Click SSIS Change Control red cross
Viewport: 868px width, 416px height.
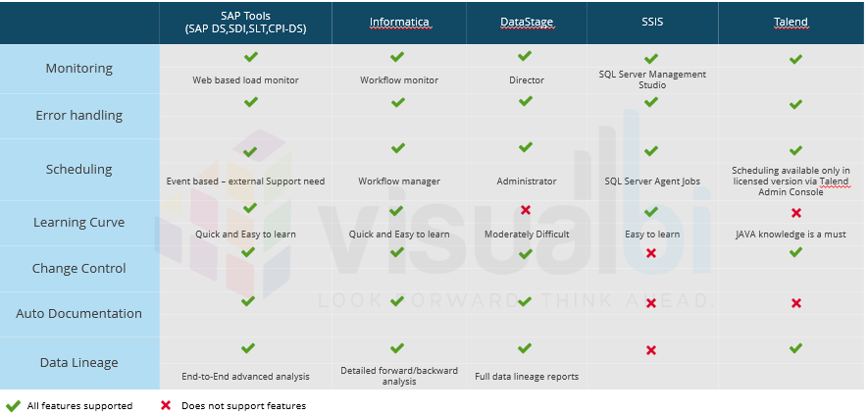pos(651,253)
